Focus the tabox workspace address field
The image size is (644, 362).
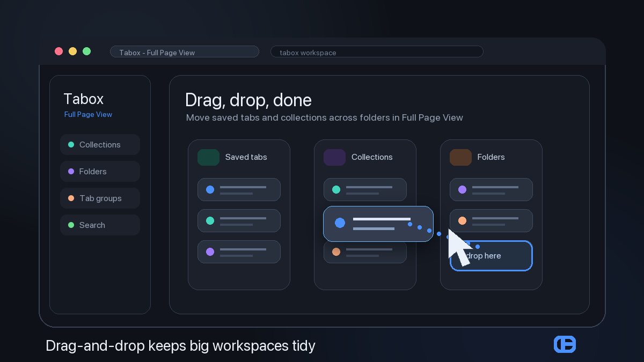click(377, 52)
